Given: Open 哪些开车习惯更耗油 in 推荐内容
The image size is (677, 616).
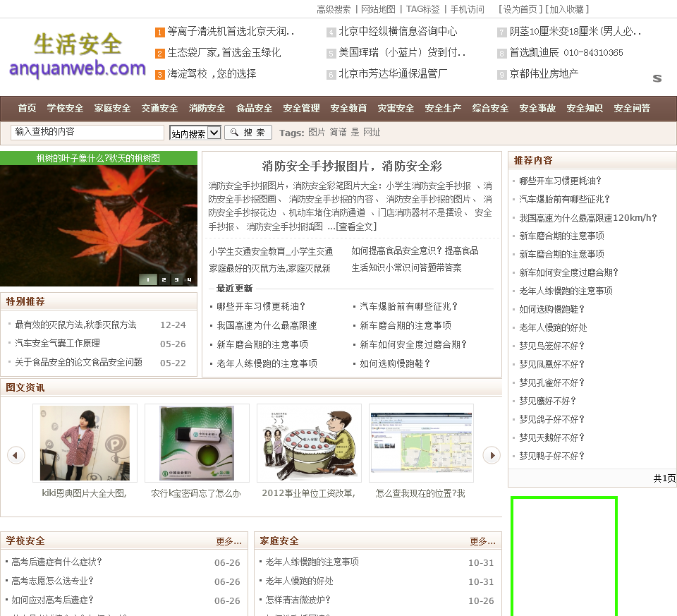Looking at the screenshot, I should [x=560, y=181].
